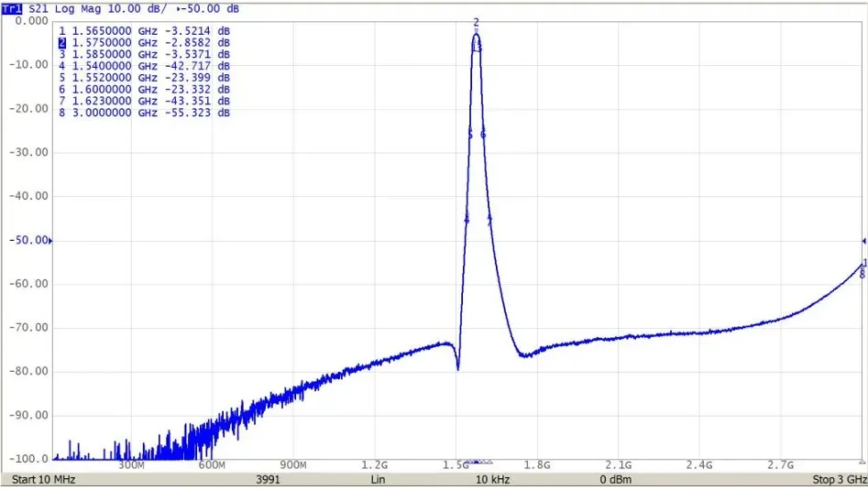Click the Stop 3 GHz field
The height and width of the screenshot is (490, 868).
(839, 480)
